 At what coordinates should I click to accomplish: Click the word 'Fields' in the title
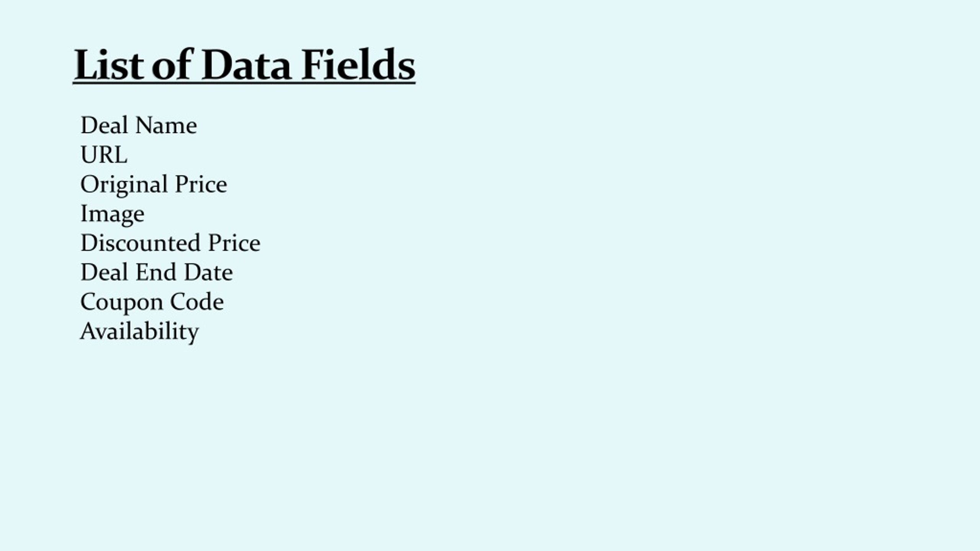pos(358,64)
